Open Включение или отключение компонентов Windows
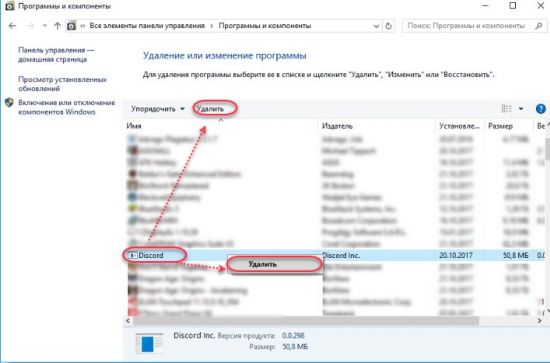Viewport: 550px width, 363px height. click(67, 107)
